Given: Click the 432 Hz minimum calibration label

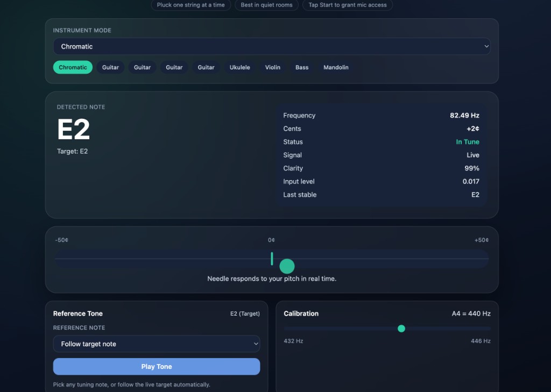Looking at the screenshot, I should pos(293,341).
